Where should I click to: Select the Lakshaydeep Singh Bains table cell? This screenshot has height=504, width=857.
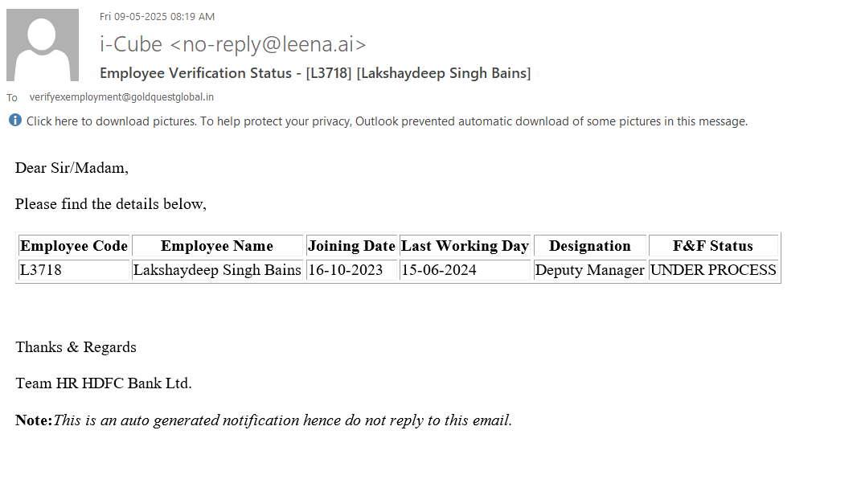click(217, 270)
